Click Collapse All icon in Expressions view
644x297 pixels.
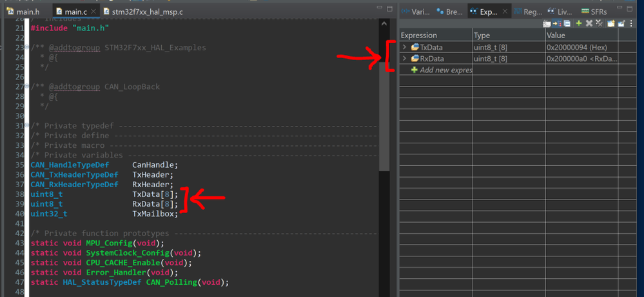tap(567, 23)
